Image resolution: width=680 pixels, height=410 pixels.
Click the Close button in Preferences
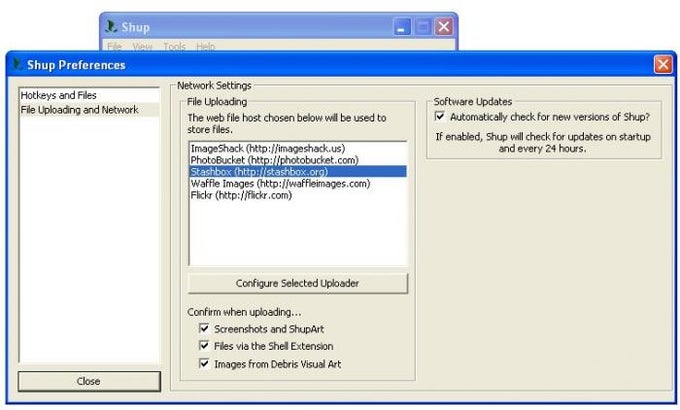click(x=89, y=381)
